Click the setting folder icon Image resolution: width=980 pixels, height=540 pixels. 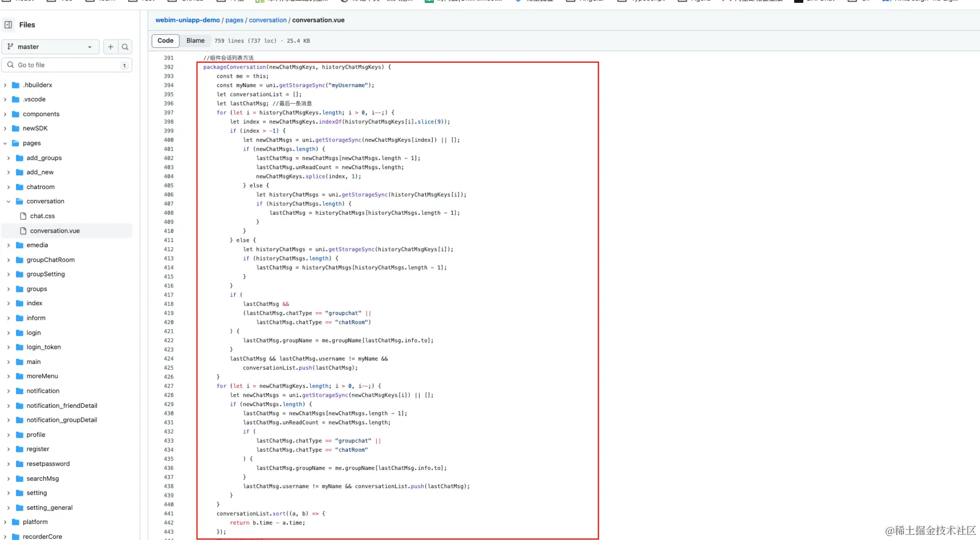point(19,493)
